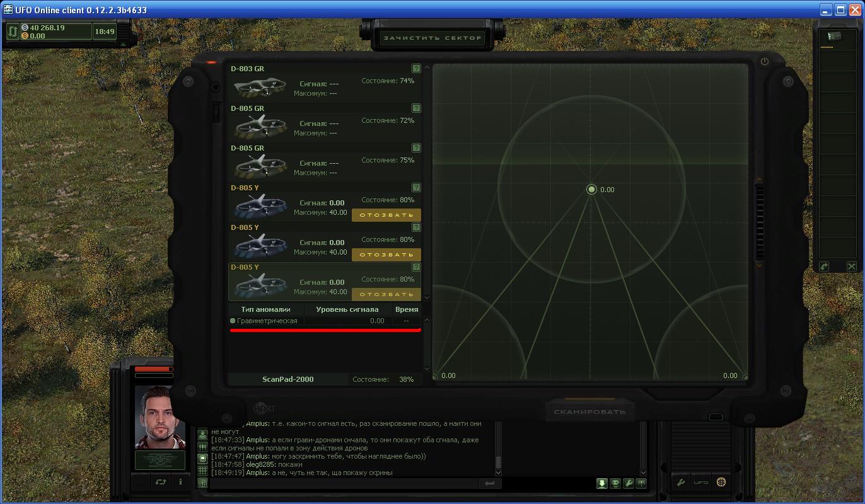Click the Сканировать button
This screenshot has height=504, width=865.
[589, 411]
